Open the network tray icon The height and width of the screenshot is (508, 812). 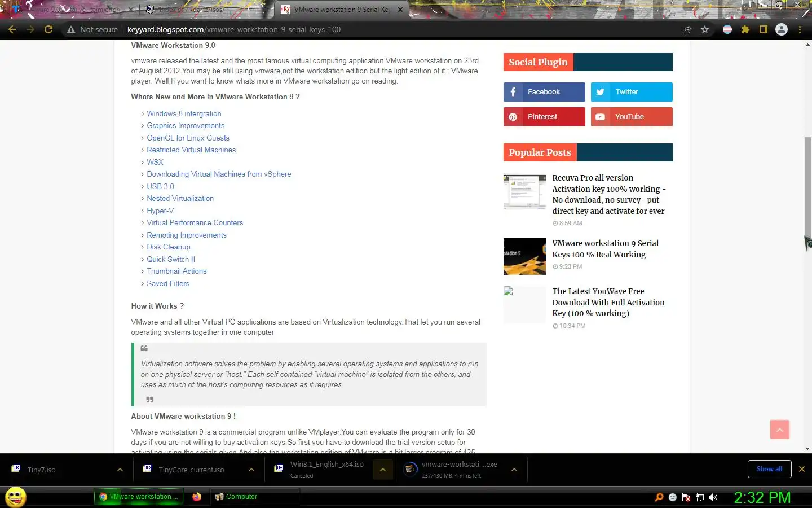pyautogui.click(x=700, y=497)
